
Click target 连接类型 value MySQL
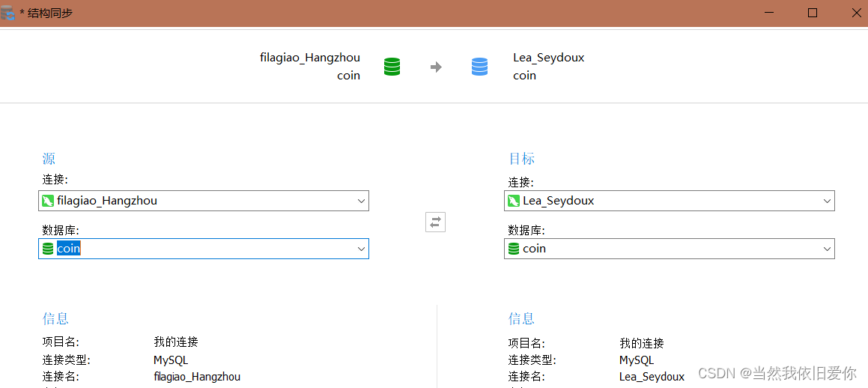tap(637, 360)
